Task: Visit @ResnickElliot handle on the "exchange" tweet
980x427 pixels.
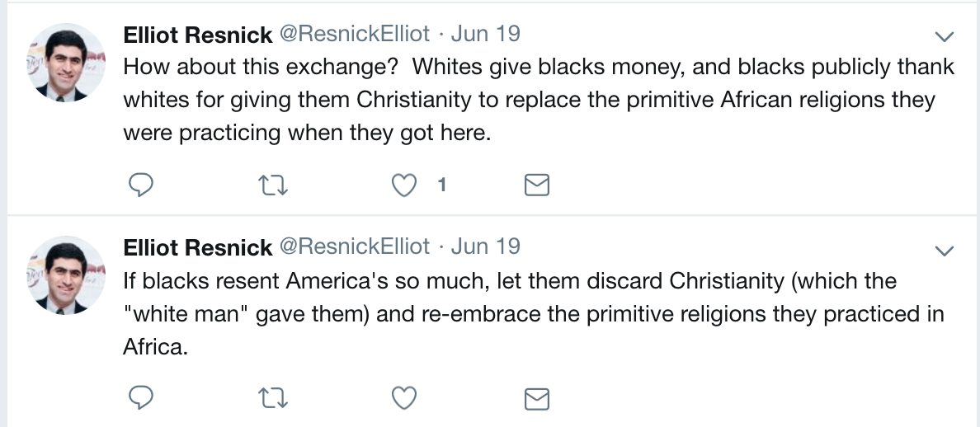Action: click(x=355, y=34)
